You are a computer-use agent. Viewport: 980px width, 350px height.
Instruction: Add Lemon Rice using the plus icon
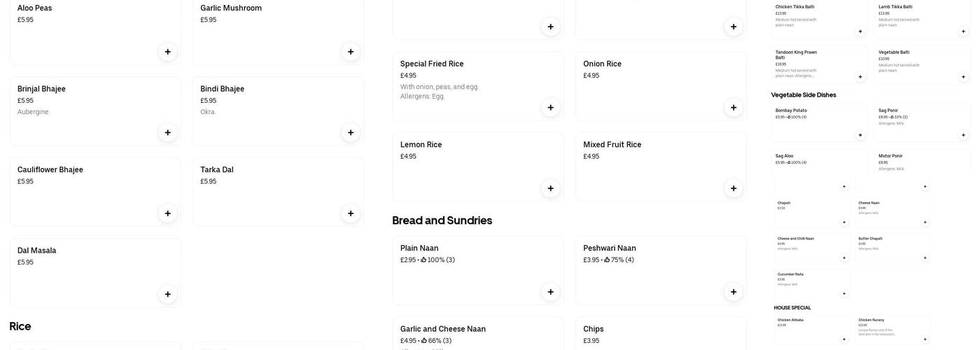tap(550, 188)
